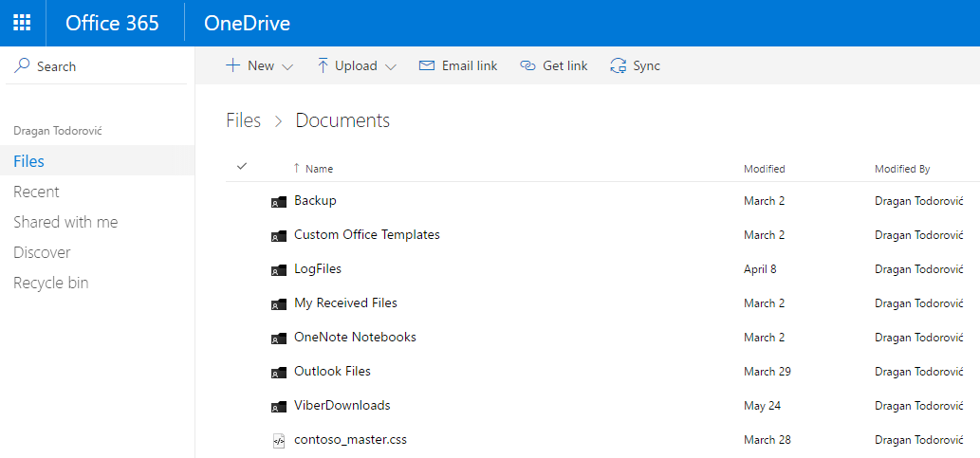
Task: Click the chain icon for Get link
Action: [x=528, y=65]
